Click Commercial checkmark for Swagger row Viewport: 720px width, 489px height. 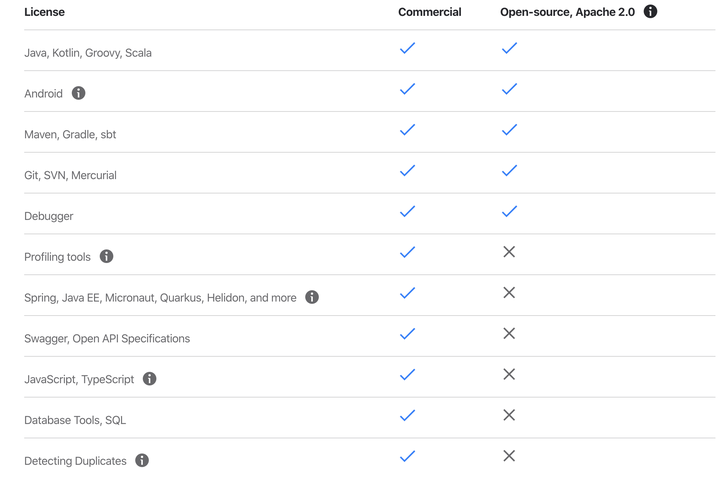407,334
